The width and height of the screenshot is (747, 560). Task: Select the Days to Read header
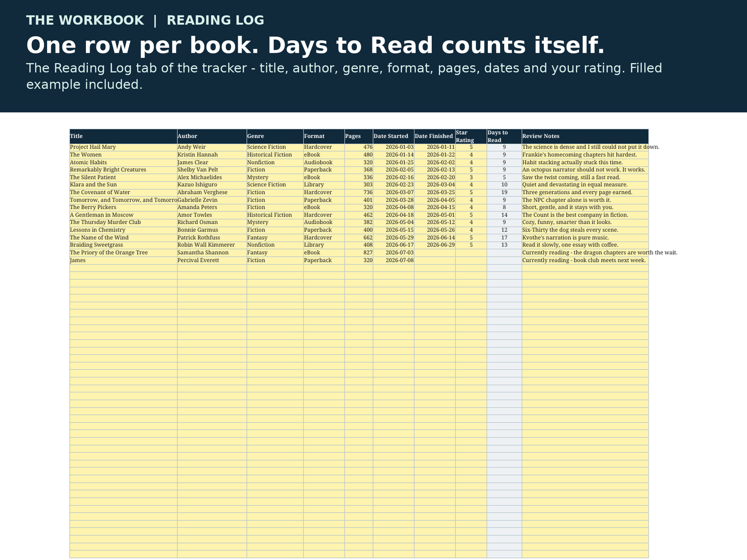(504, 136)
